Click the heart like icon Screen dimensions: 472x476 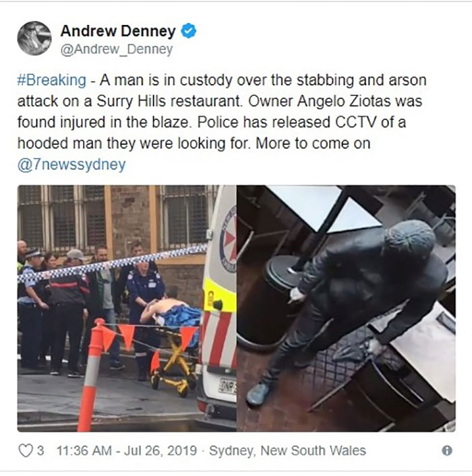[26, 450]
